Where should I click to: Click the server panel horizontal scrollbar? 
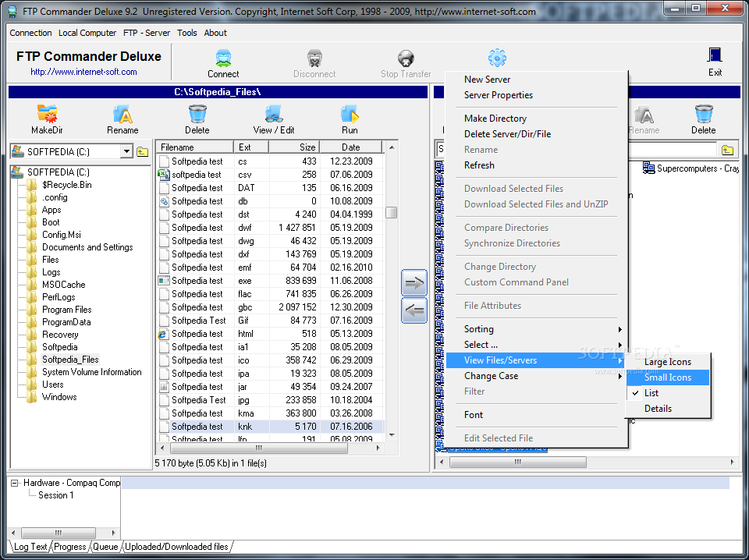[x=518, y=463]
